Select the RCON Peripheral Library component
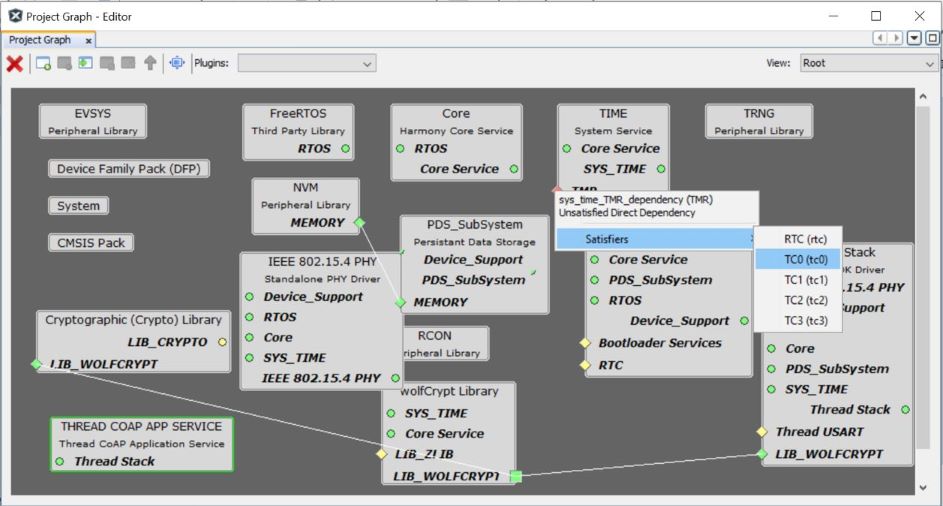 [446, 344]
